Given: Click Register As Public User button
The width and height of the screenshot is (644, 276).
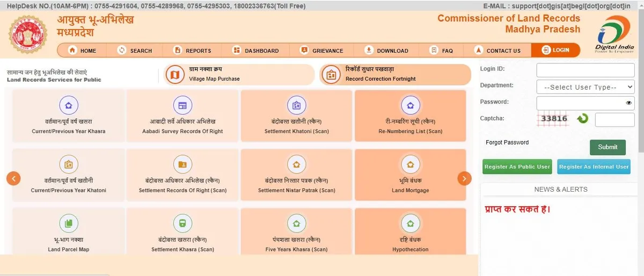Looking at the screenshot, I should (517, 167).
